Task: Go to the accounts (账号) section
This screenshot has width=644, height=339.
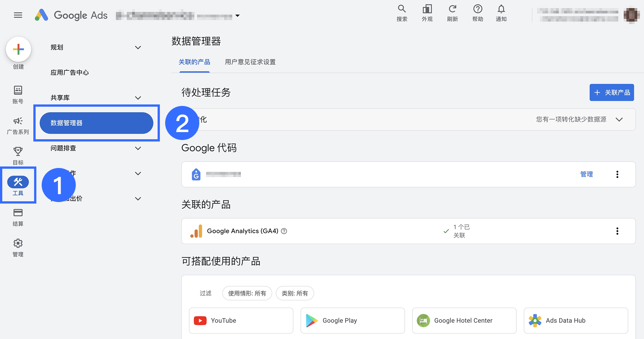Action: pos(18,95)
